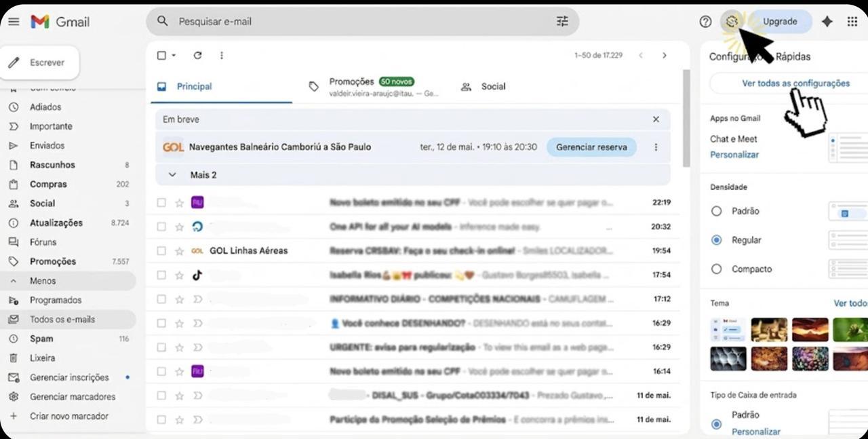Open the main menu hamburger icon

tap(14, 21)
